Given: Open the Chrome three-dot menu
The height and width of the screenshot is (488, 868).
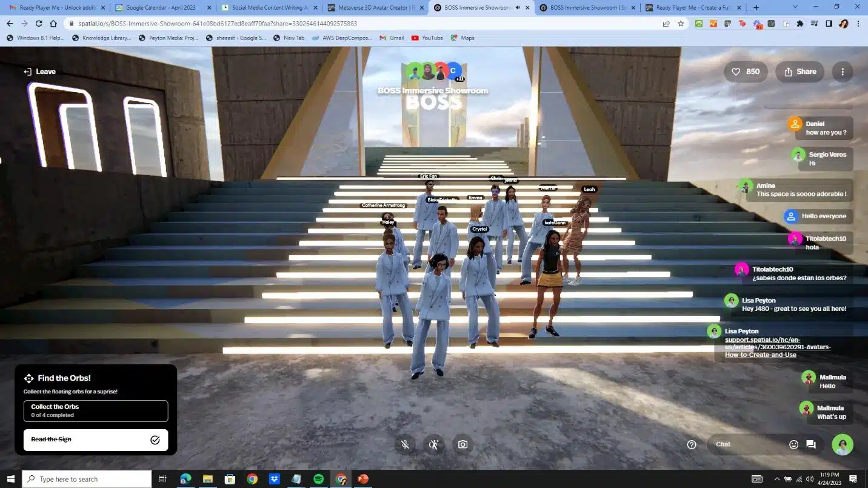Looking at the screenshot, I should pos(858,24).
